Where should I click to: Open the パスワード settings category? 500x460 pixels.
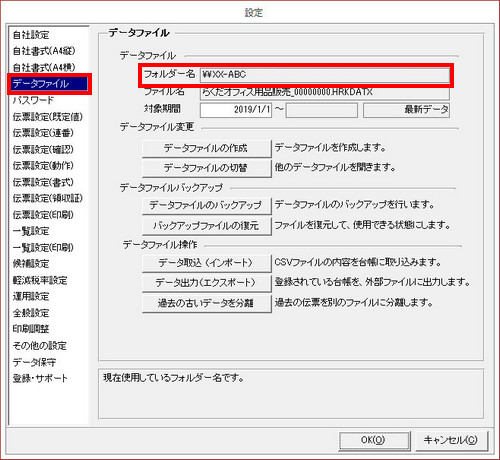(x=33, y=100)
